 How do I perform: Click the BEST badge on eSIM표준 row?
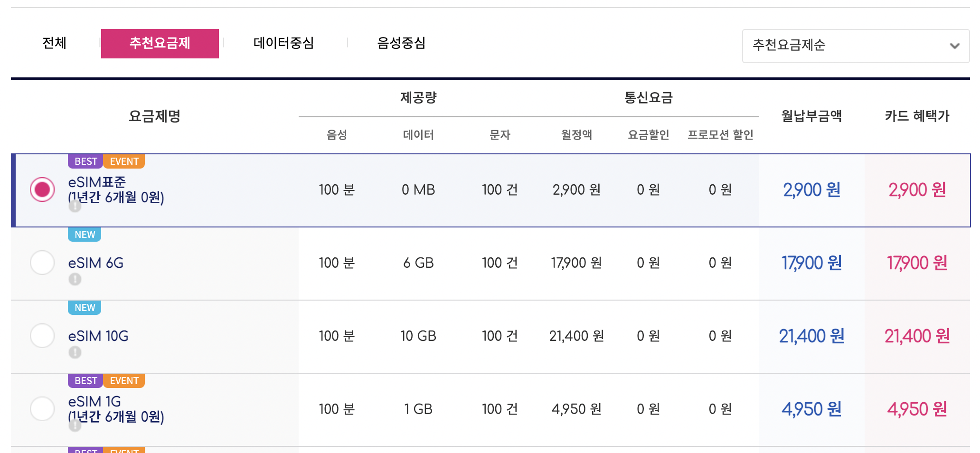point(85,161)
